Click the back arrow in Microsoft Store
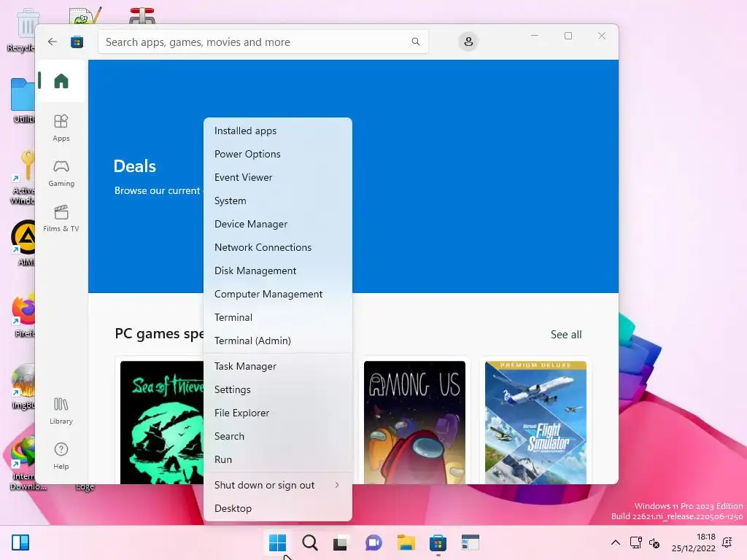The height and width of the screenshot is (560, 747). [53, 42]
